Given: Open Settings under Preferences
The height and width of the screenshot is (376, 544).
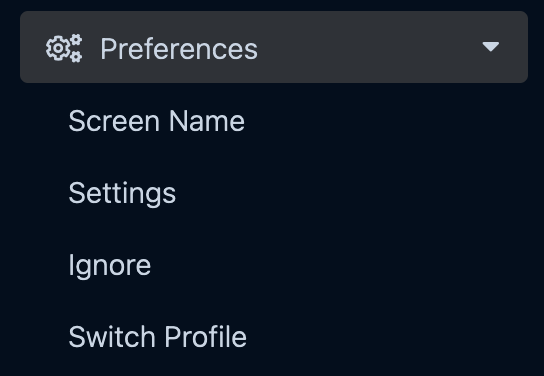Looking at the screenshot, I should point(122,194).
